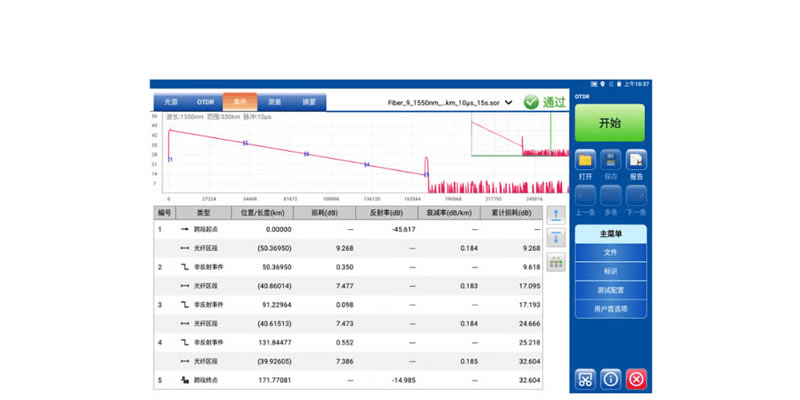Click the up arrow event navigation icon
The width and height of the screenshot is (800, 400).
tap(557, 216)
